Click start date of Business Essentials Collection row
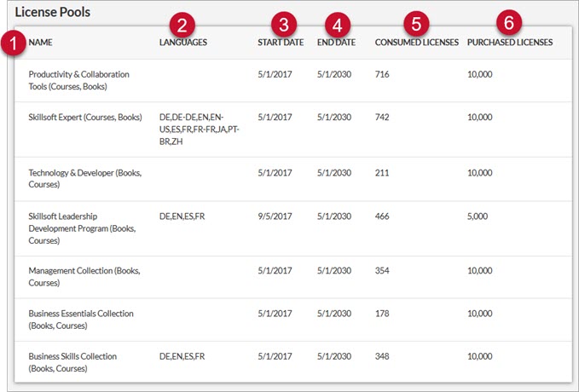 pyautogui.click(x=275, y=314)
